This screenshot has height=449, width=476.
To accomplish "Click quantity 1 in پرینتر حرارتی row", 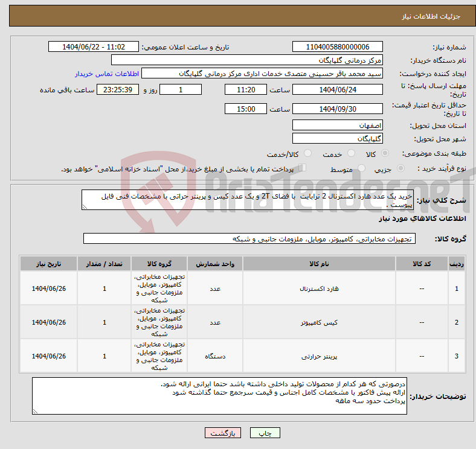I will pos(104,356).
